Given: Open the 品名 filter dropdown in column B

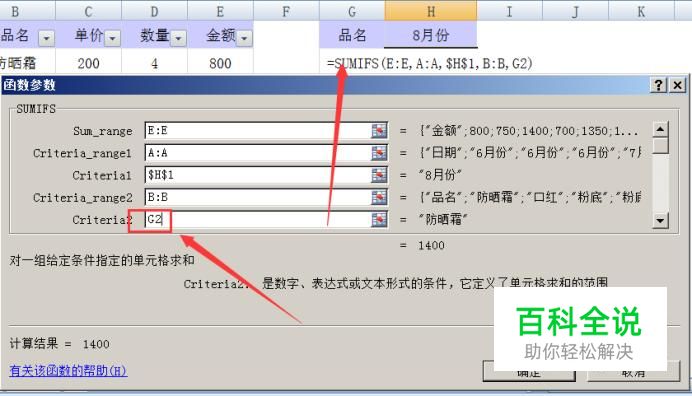Looking at the screenshot, I should [x=46, y=39].
